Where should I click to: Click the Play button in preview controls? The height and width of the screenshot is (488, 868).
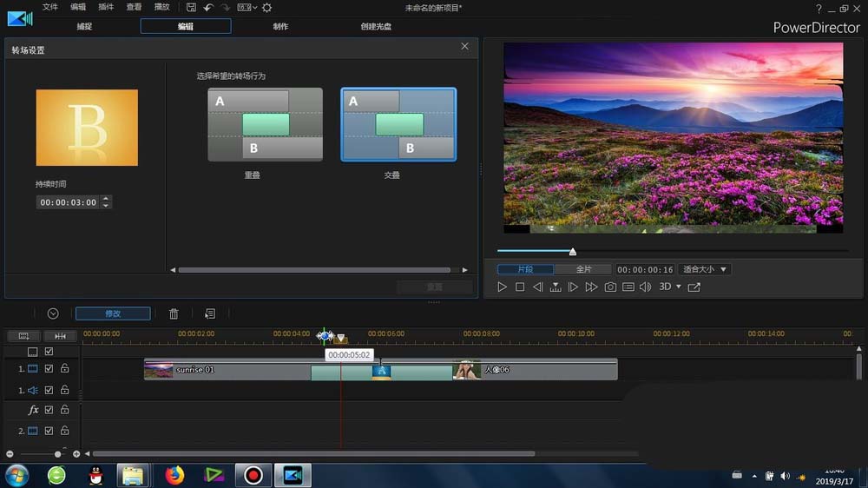pyautogui.click(x=502, y=287)
